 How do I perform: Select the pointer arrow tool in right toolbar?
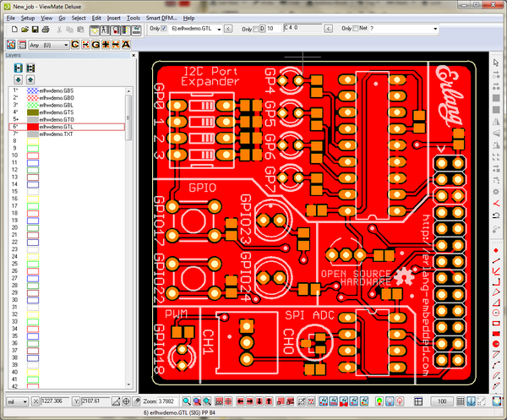(496, 63)
